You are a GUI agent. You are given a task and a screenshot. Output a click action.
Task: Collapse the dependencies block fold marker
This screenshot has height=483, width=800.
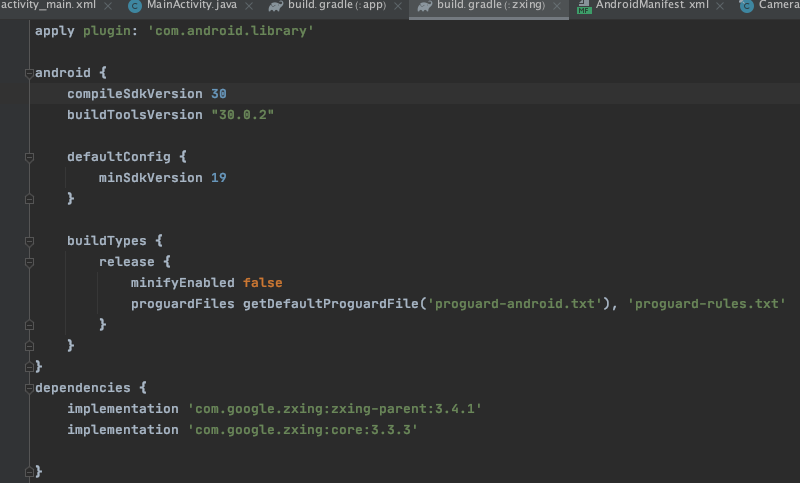(x=30, y=389)
